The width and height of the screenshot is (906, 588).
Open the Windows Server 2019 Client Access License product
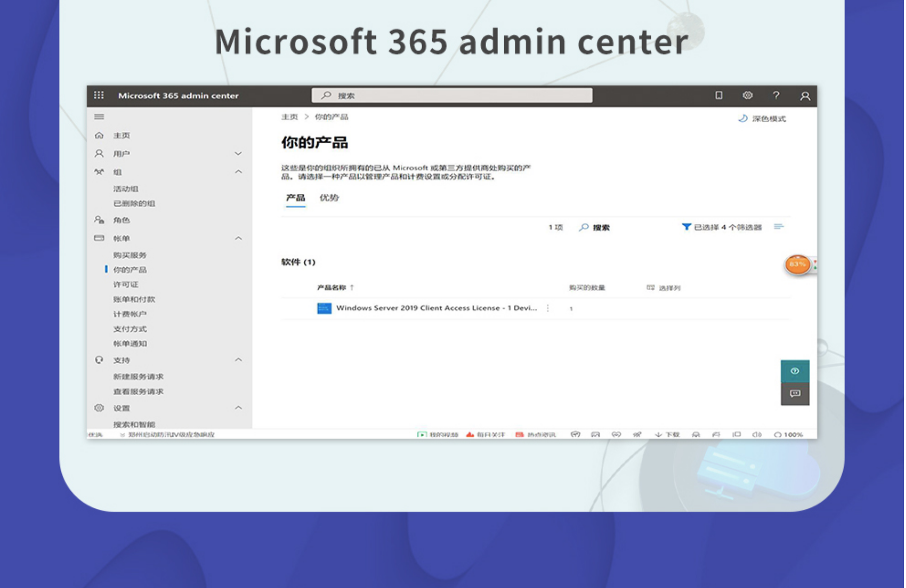(x=436, y=308)
